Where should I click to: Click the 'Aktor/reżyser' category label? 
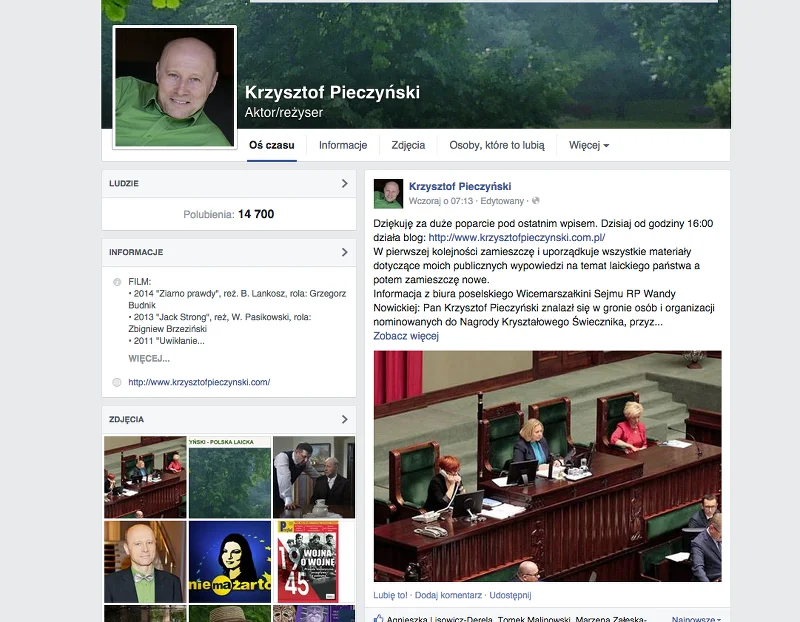(284, 112)
